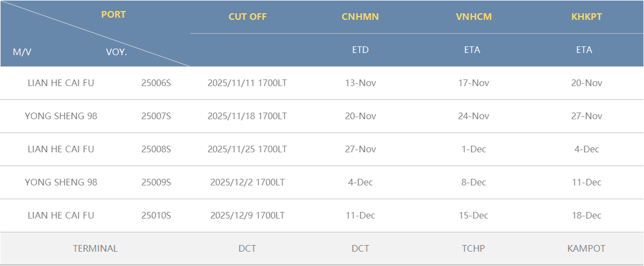Click the ETA subheader under VNHCM
This screenshot has height=266, width=644.
[x=472, y=50]
